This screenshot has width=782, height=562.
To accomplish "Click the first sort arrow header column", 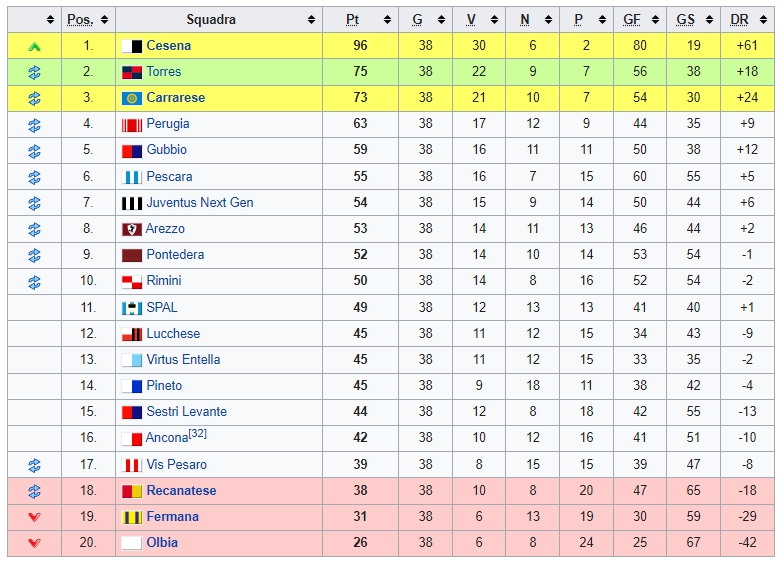I will 34,20.
